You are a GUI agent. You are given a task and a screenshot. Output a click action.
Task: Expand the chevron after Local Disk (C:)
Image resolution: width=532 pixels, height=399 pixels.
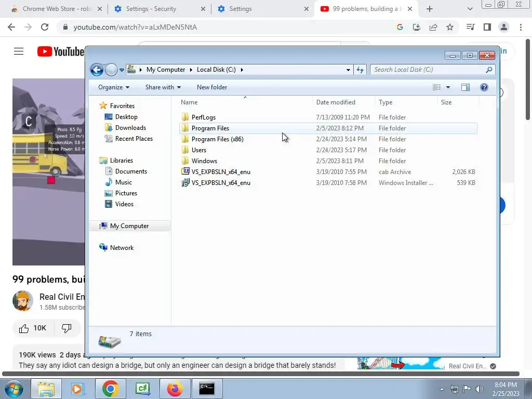(242, 70)
